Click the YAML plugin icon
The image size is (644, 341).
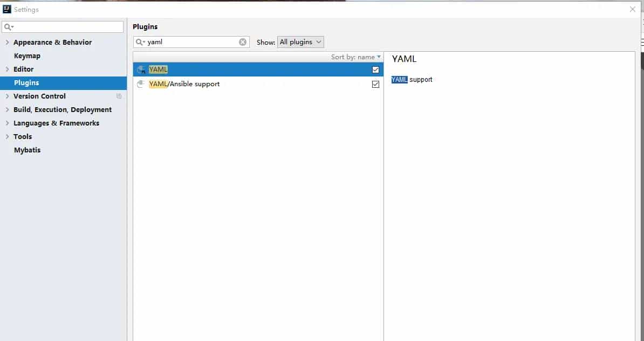coord(141,69)
